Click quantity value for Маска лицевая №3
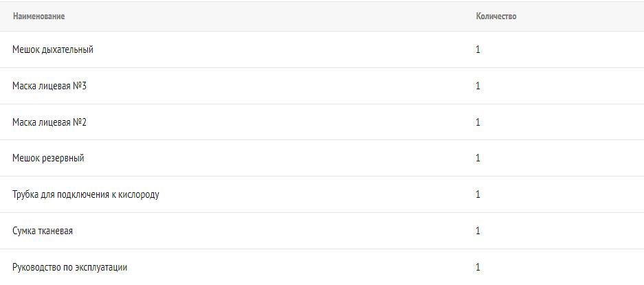Image resolution: width=644 pixels, height=285 pixels. pyautogui.click(x=478, y=86)
